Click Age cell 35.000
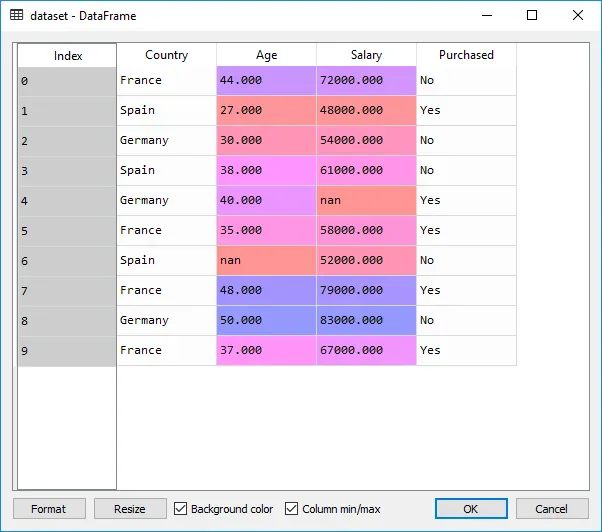The width and height of the screenshot is (602, 532). pos(266,230)
